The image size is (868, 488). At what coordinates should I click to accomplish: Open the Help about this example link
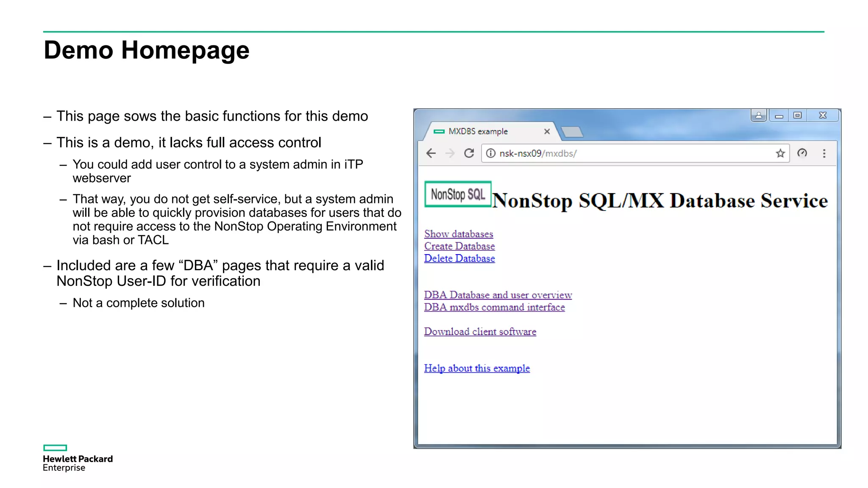click(477, 369)
